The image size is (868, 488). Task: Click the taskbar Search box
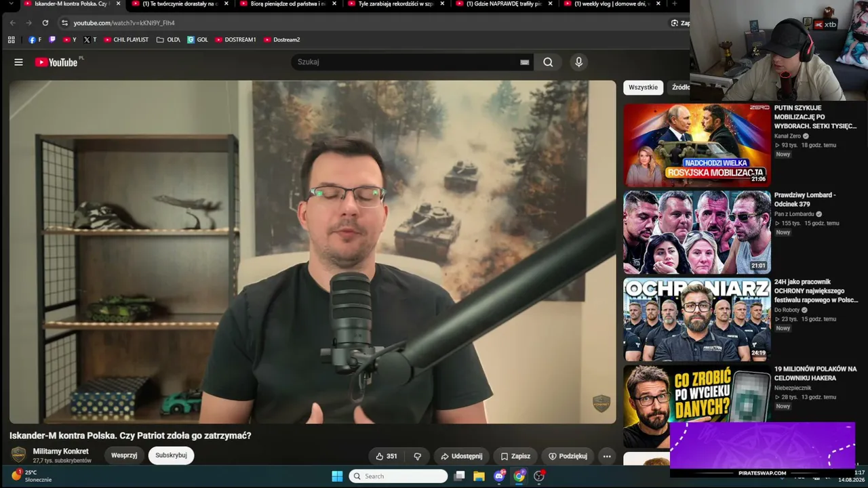[398, 476]
